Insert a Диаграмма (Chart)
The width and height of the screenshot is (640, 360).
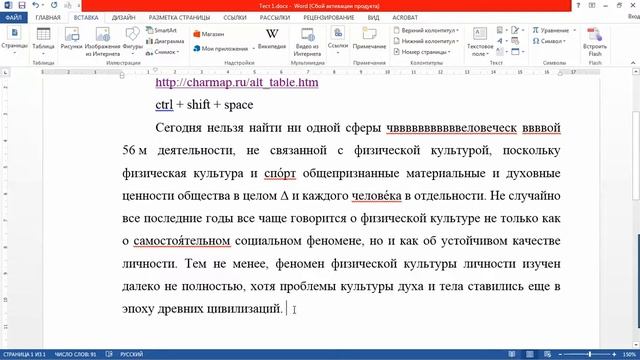[165, 41]
